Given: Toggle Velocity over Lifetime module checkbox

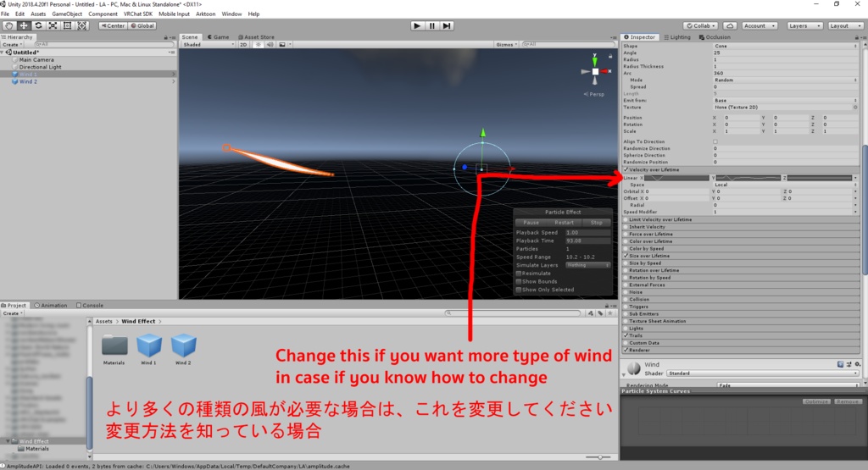Looking at the screenshot, I should 626,169.
